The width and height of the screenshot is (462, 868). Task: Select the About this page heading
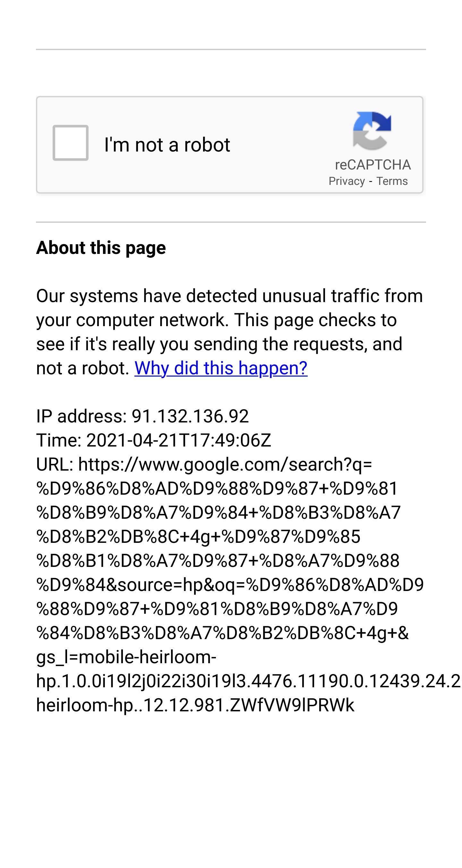click(x=101, y=248)
